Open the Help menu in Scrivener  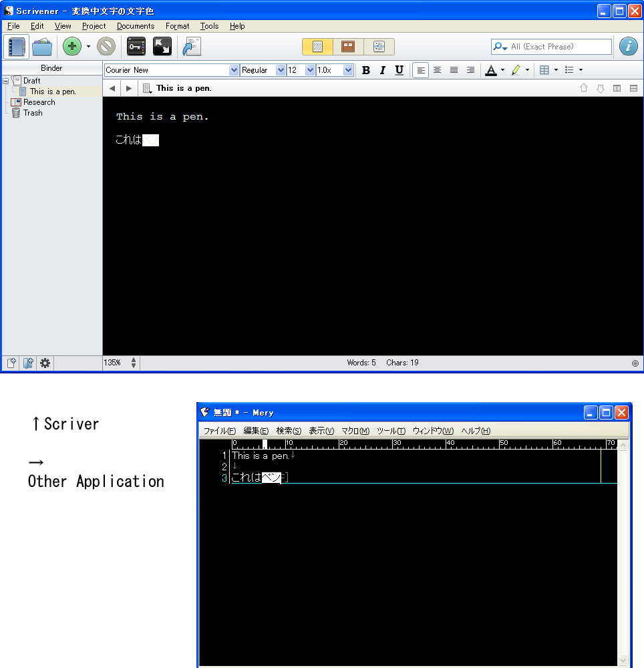pyautogui.click(x=237, y=26)
